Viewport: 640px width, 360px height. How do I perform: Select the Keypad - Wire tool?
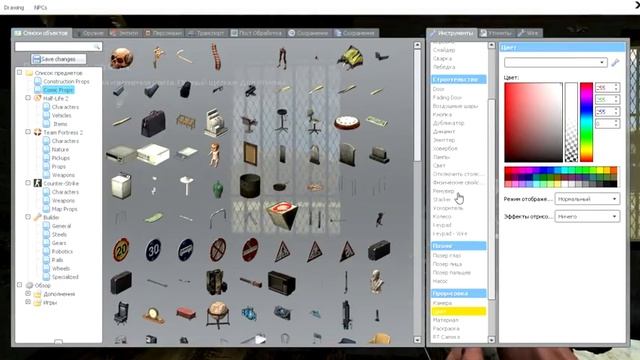[449, 233]
